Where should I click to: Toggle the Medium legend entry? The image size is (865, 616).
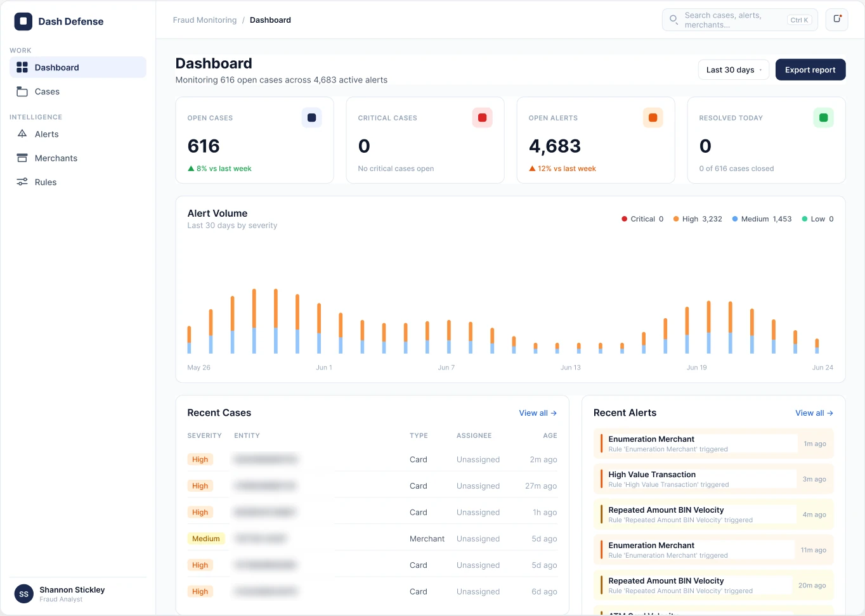[x=762, y=219]
